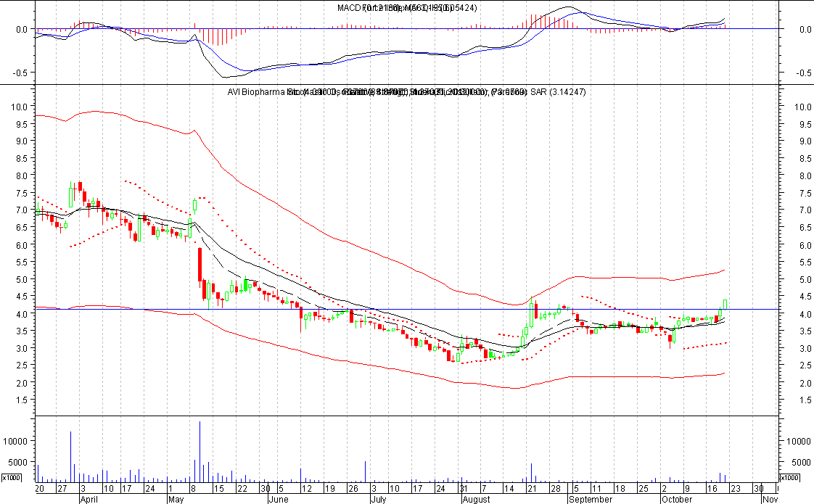Select the 5000 label on right volume axis
The width and height of the screenshot is (814, 504).
(x=801, y=462)
